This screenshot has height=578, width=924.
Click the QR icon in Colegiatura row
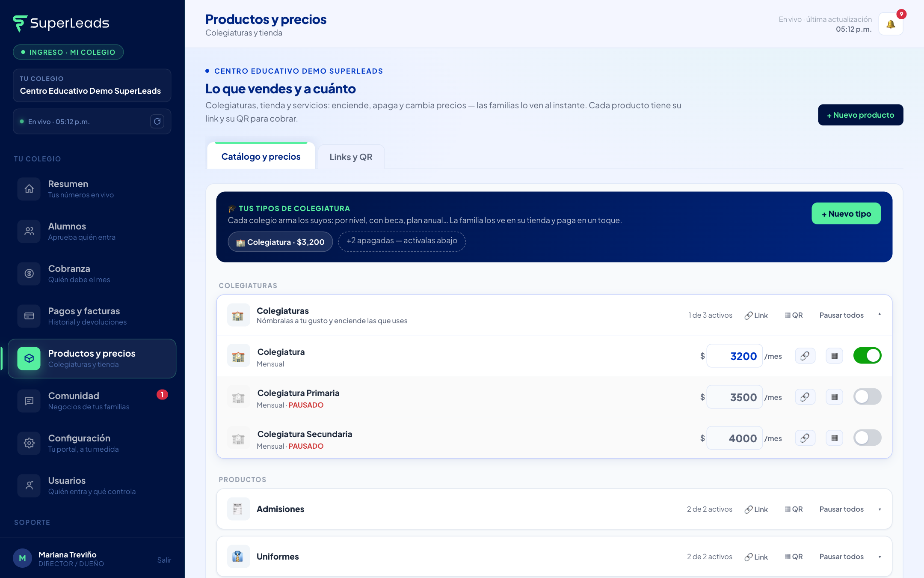[x=834, y=356]
